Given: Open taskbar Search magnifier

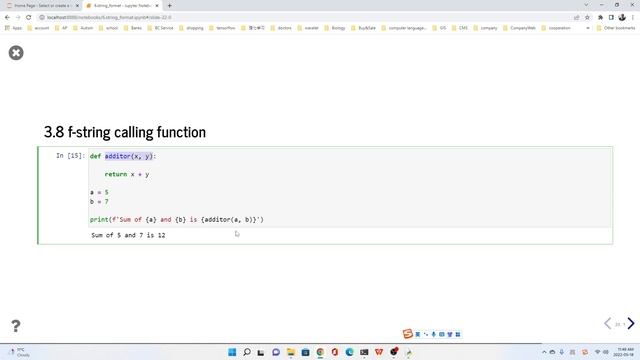Looking at the screenshot, I should coord(247,352).
